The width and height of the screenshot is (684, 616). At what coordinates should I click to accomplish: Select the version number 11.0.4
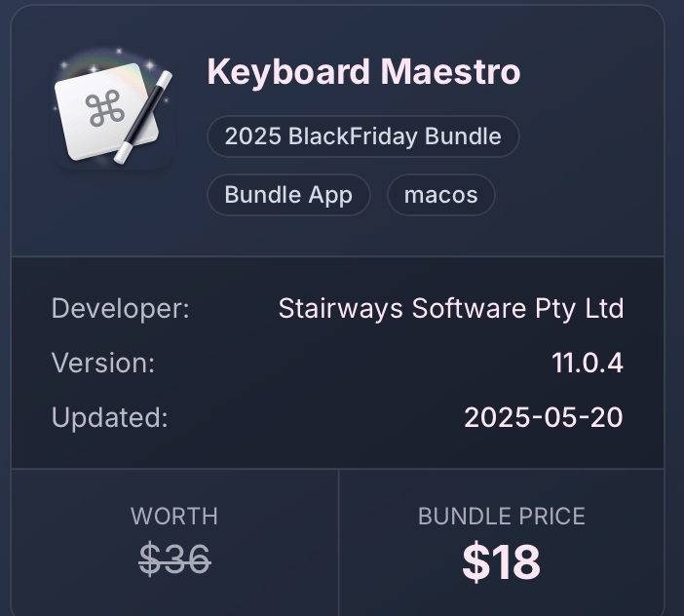[x=587, y=364]
